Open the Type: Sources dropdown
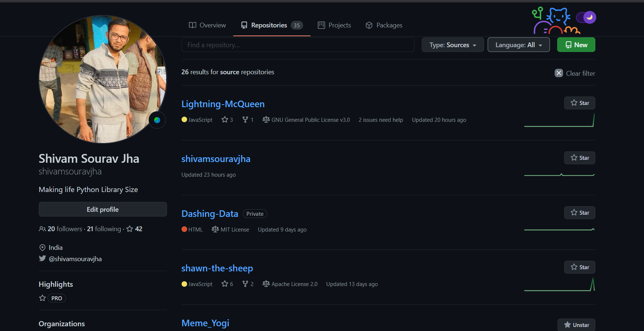 coord(453,45)
